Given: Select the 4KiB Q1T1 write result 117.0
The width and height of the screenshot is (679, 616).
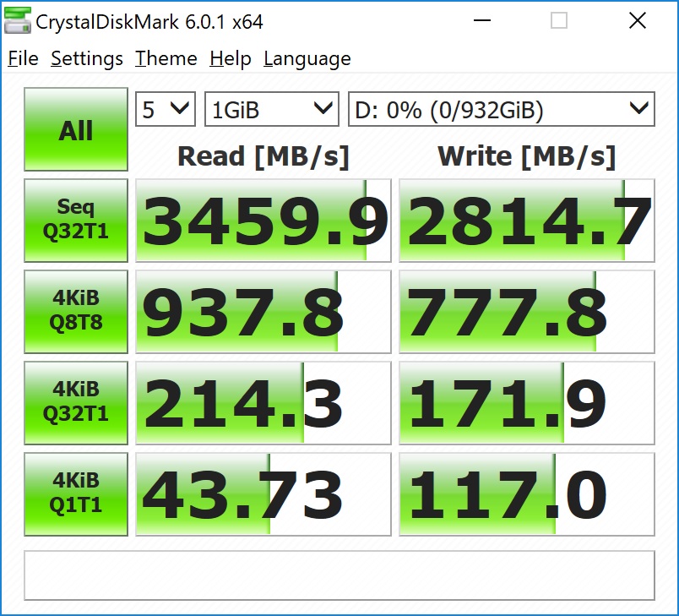Looking at the screenshot, I should pyautogui.click(x=527, y=494).
